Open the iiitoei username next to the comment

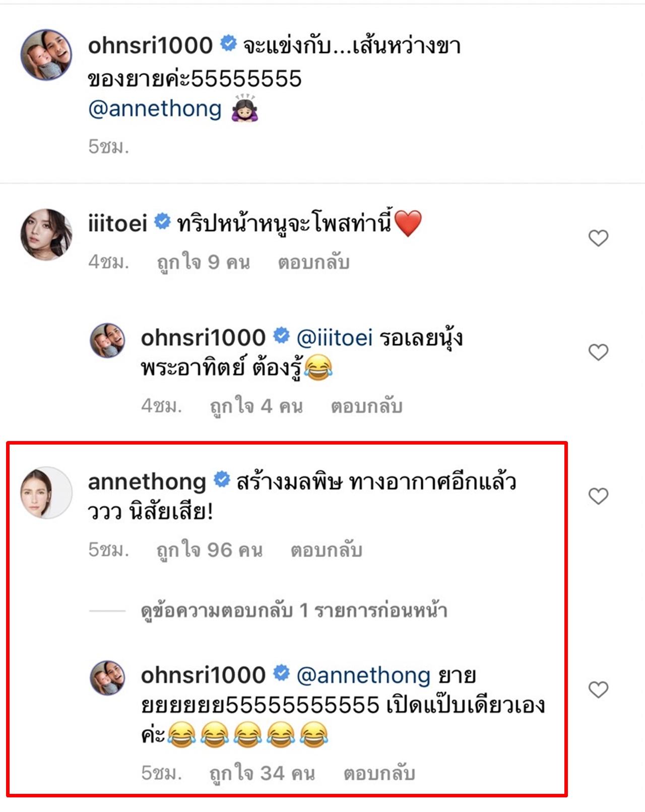(117, 223)
